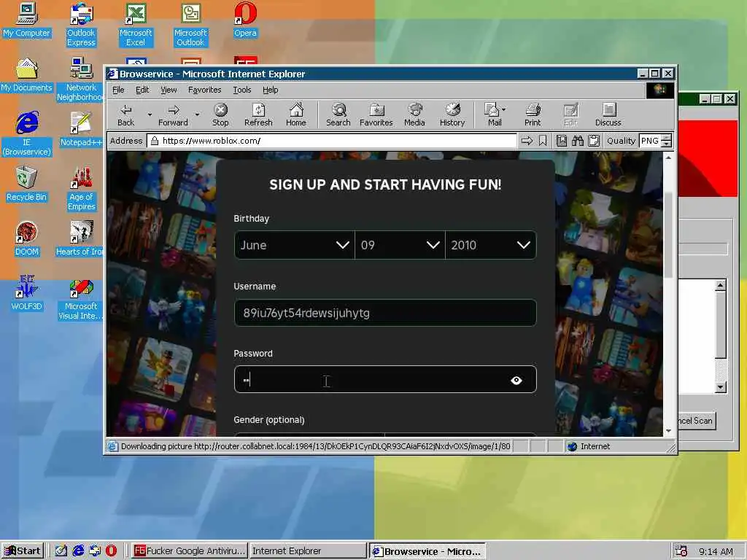Go to the Home page
The width and height of the screenshot is (747, 560).
pos(296,115)
